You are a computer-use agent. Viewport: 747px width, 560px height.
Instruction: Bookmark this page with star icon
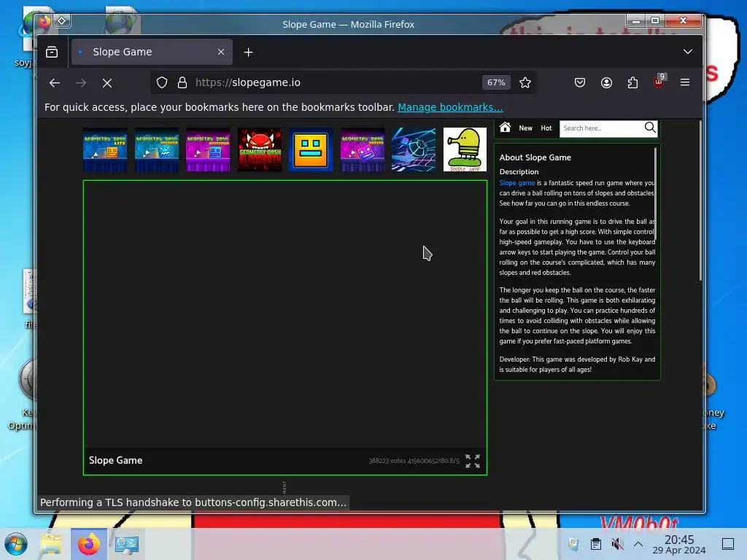(x=525, y=83)
